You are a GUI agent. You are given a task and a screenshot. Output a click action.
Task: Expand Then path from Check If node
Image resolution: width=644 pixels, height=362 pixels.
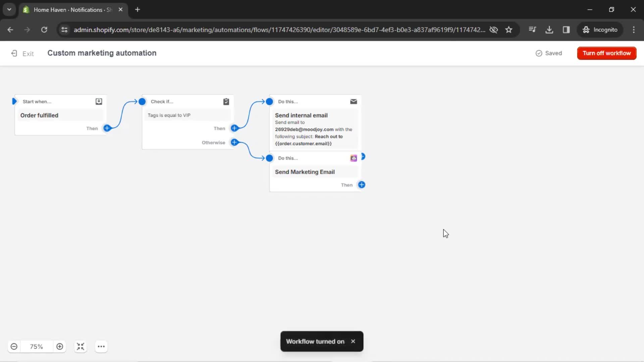234,128
